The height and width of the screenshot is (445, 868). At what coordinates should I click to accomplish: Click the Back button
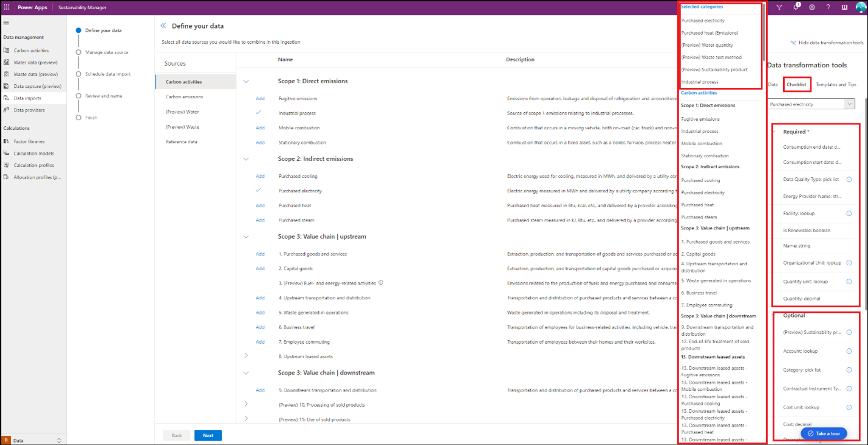(177, 435)
